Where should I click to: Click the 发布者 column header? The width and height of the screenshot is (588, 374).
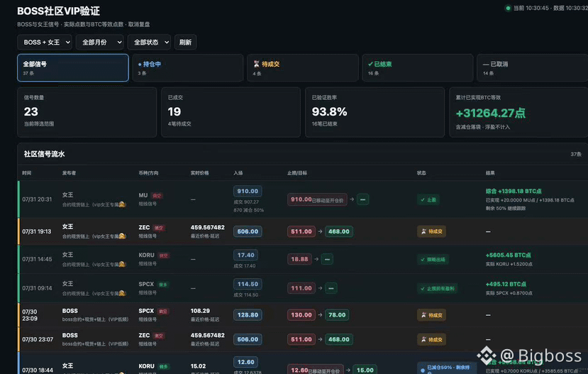69,173
